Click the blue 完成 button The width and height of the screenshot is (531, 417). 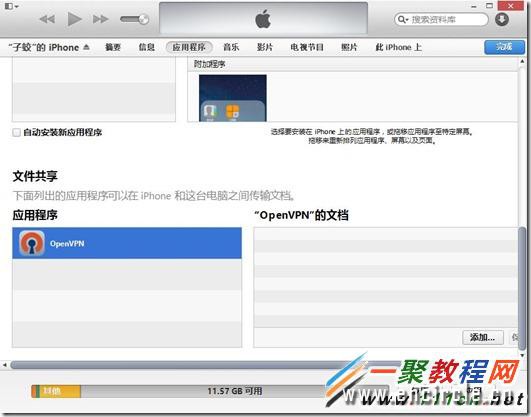tap(504, 47)
